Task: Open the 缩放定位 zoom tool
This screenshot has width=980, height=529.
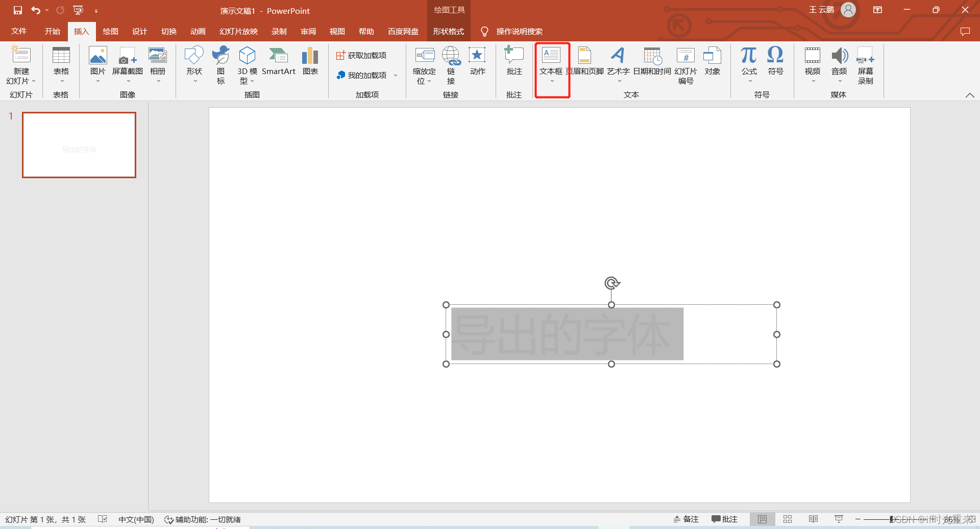Action: (425, 65)
